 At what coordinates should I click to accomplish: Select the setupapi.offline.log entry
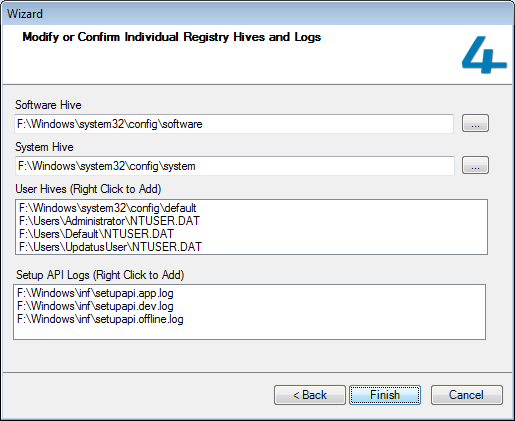tap(100, 319)
